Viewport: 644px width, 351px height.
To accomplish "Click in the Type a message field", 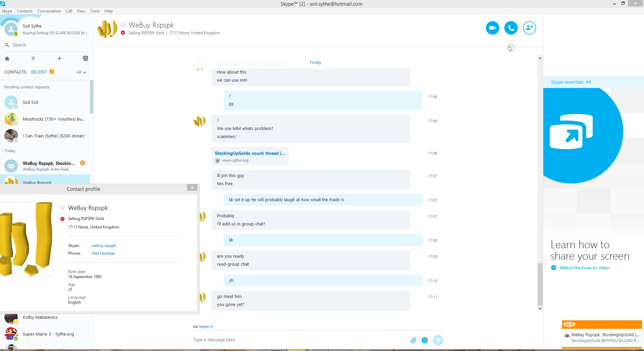I will tap(299, 340).
